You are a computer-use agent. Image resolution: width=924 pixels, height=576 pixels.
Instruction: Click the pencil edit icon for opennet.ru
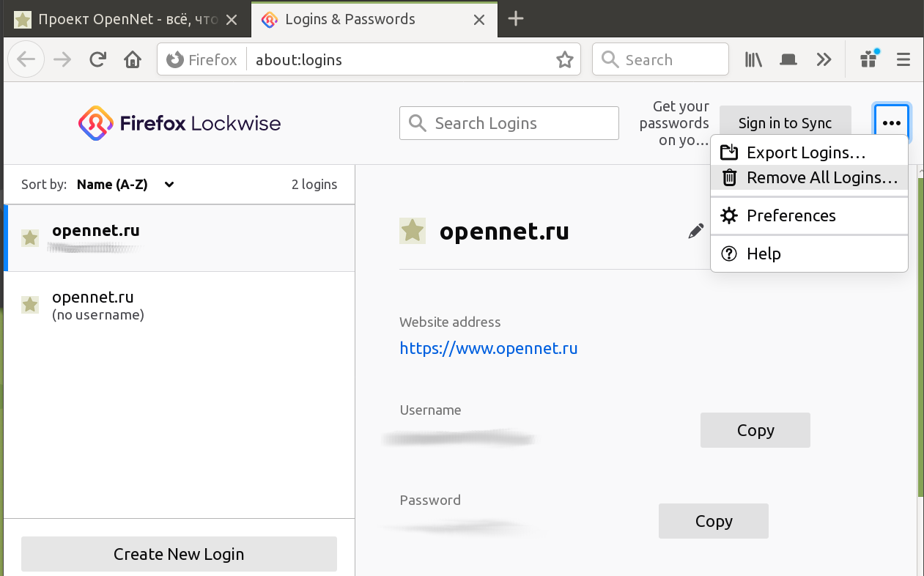695,232
